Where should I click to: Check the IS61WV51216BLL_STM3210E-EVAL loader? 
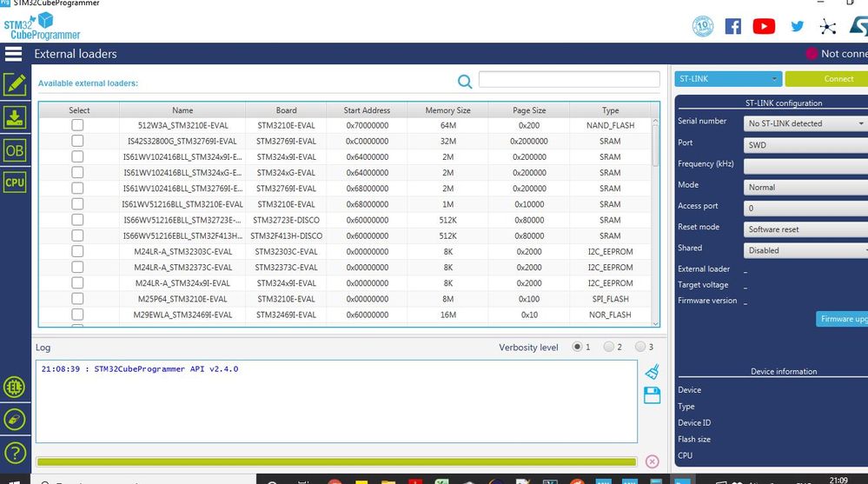click(x=77, y=204)
